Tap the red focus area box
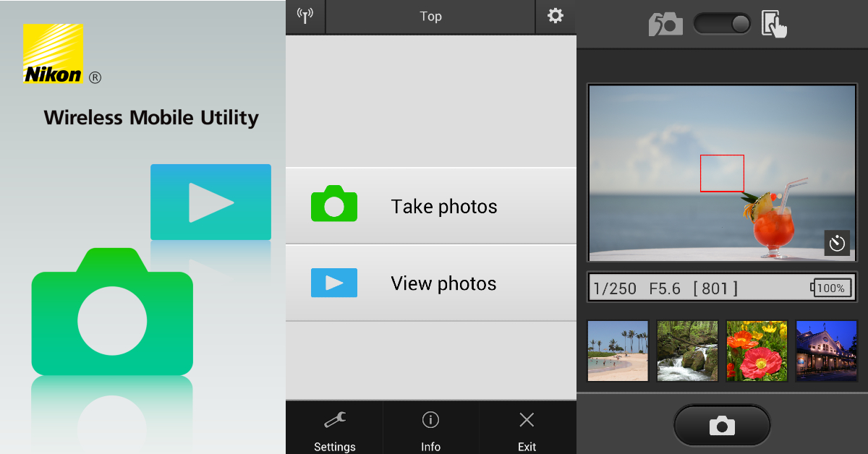 [722, 173]
